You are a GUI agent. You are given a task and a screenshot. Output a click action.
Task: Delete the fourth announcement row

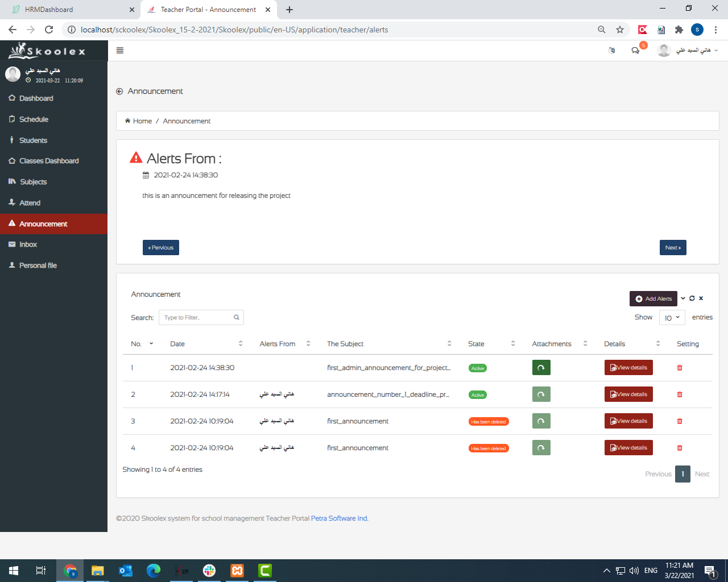click(680, 448)
